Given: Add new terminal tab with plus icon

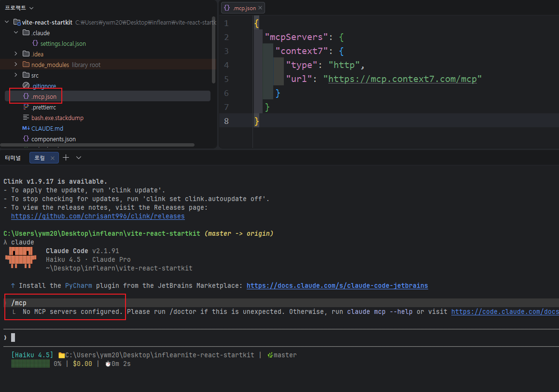Looking at the screenshot, I should coord(66,158).
